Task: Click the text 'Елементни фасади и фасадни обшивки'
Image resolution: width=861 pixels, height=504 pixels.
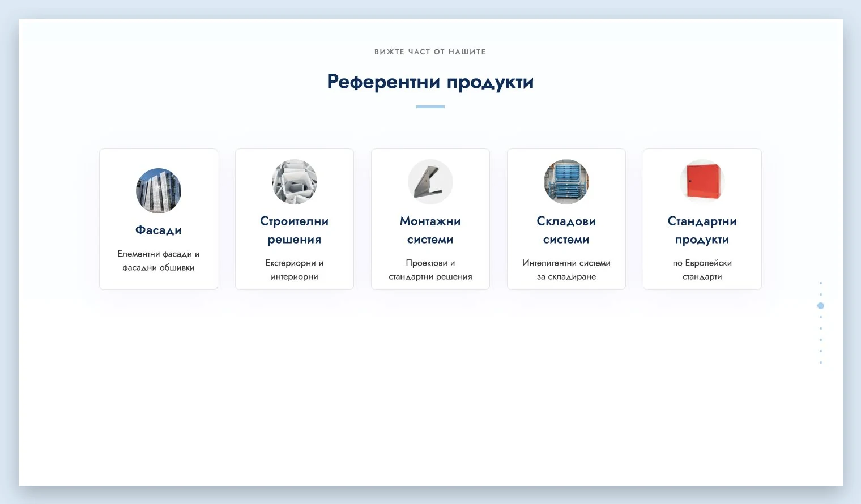Action: pos(159,261)
